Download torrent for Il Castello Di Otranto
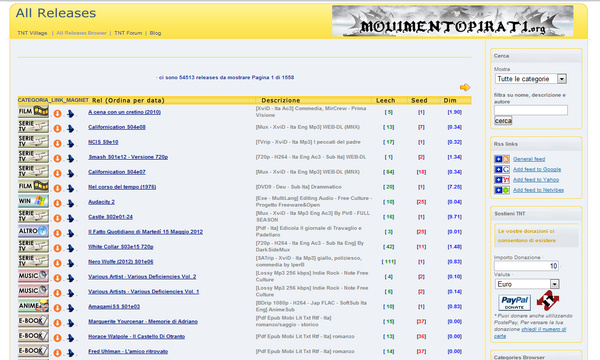The width and height of the screenshot is (600, 360). [57, 337]
